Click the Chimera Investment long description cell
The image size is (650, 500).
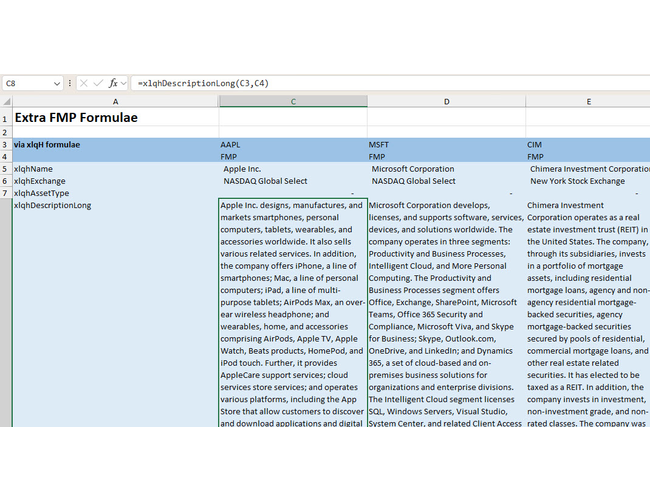(588, 313)
